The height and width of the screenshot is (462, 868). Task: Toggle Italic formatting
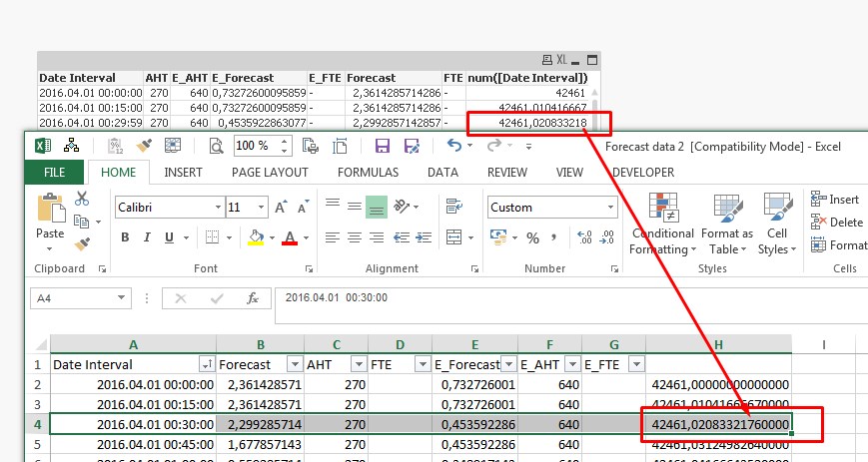click(147, 237)
